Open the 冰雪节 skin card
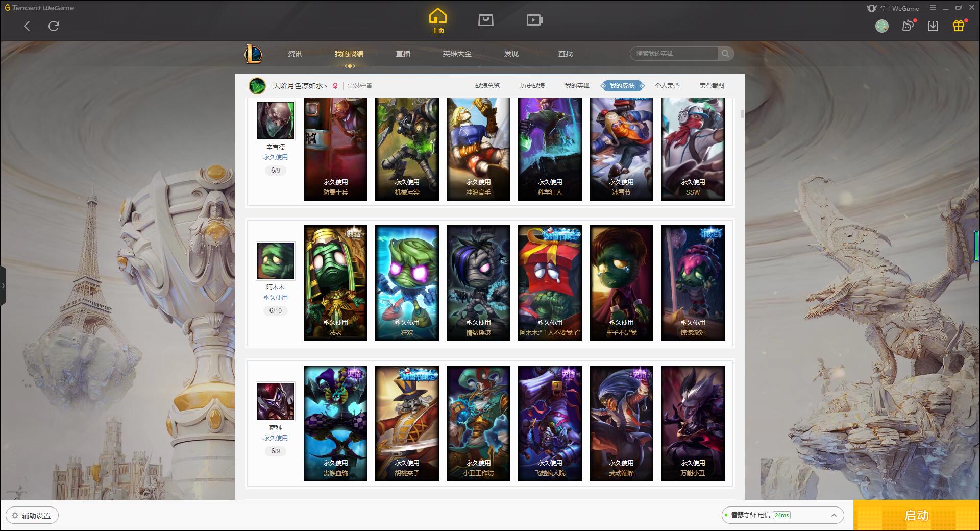The height and width of the screenshot is (531, 980). click(x=621, y=149)
